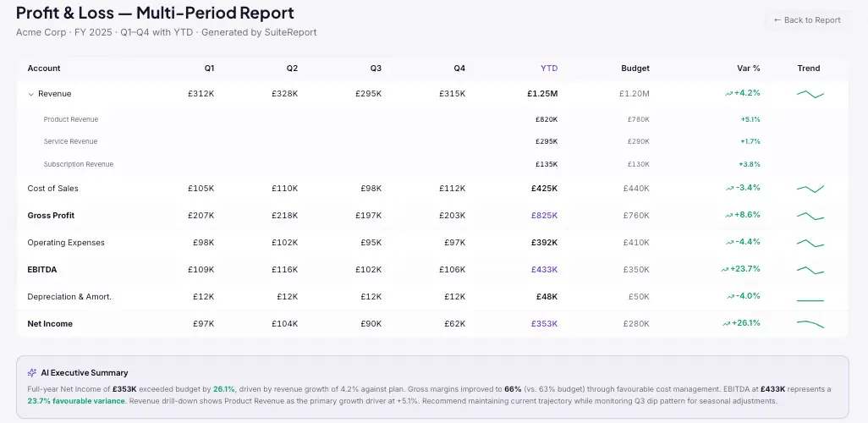Viewport: 868px width, 423px height.
Task: Click the Budget column header
Action: 635,69
